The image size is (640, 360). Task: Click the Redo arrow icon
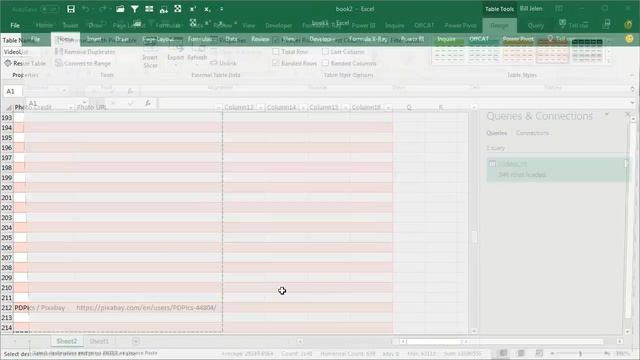pos(102,9)
